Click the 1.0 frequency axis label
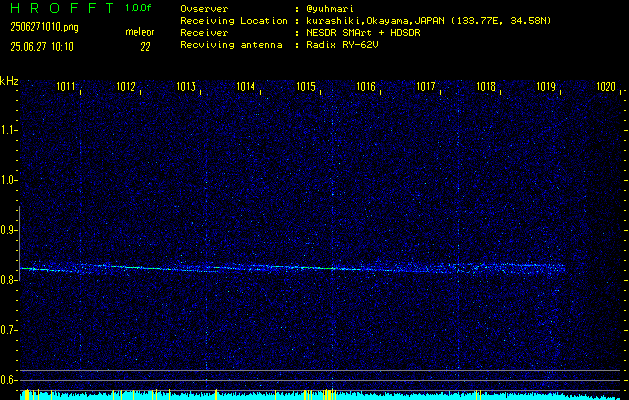 (x=8, y=180)
